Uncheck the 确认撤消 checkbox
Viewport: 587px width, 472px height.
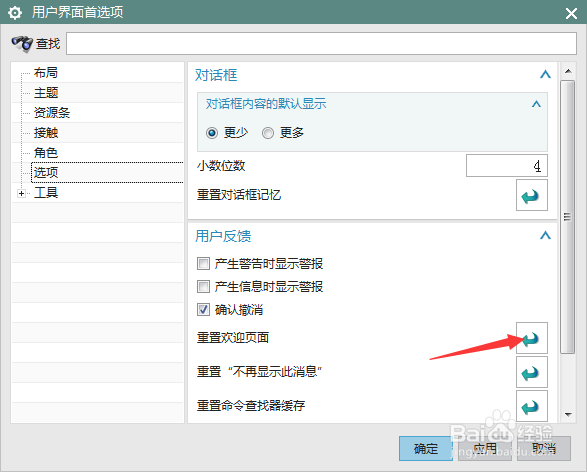203,310
